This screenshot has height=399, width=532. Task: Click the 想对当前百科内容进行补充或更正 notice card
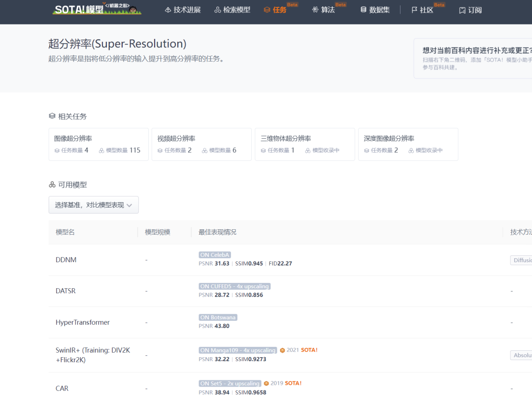point(473,59)
